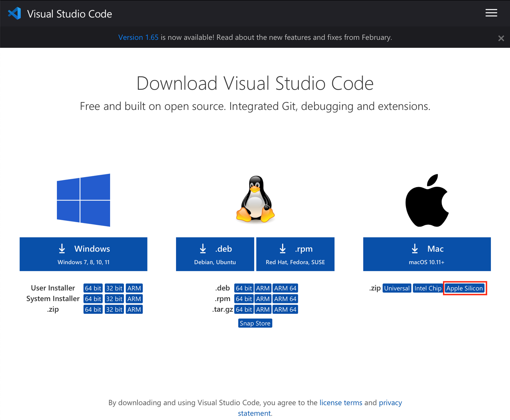Screen dimensions: 510x420
Task: Click Linux .rpm 64 bit
Action: coord(244,299)
